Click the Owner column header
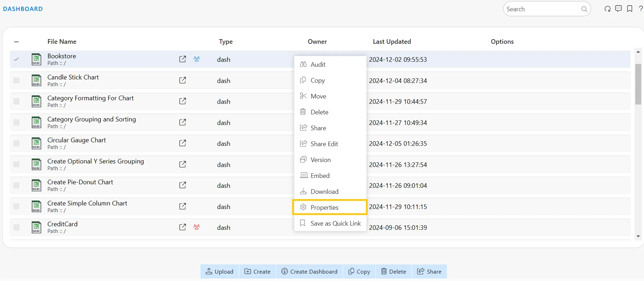The width and height of the screenshot is (644, 281). pos(317,42)
